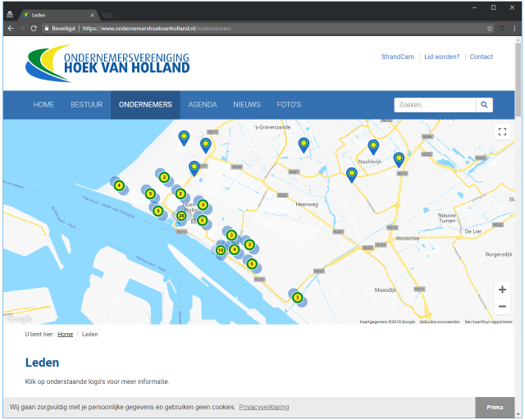This screenshot has width=525, height=420.
Task: Reload the page
Action: pos(34,28)
